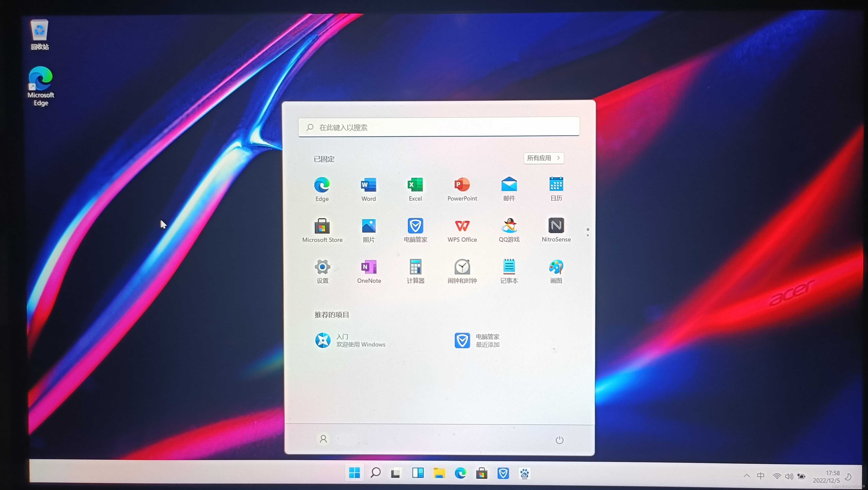Click the Windows Start taskbar button

(354, 473)
